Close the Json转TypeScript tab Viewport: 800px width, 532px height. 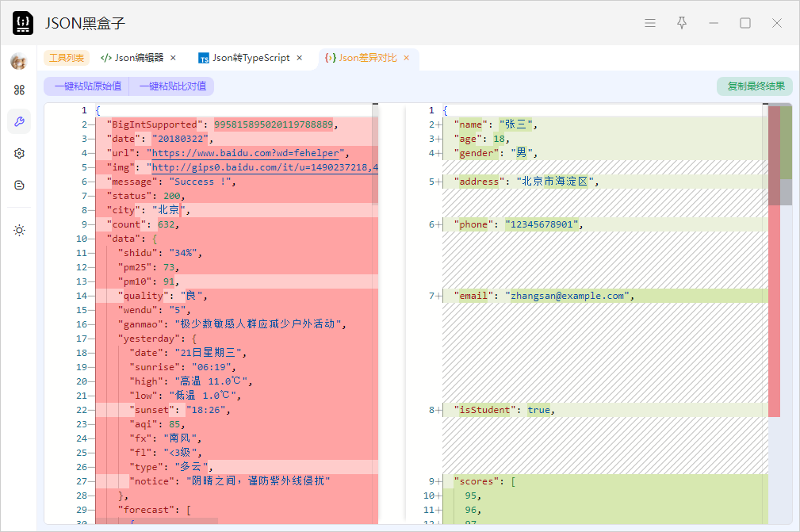point(300,58)
